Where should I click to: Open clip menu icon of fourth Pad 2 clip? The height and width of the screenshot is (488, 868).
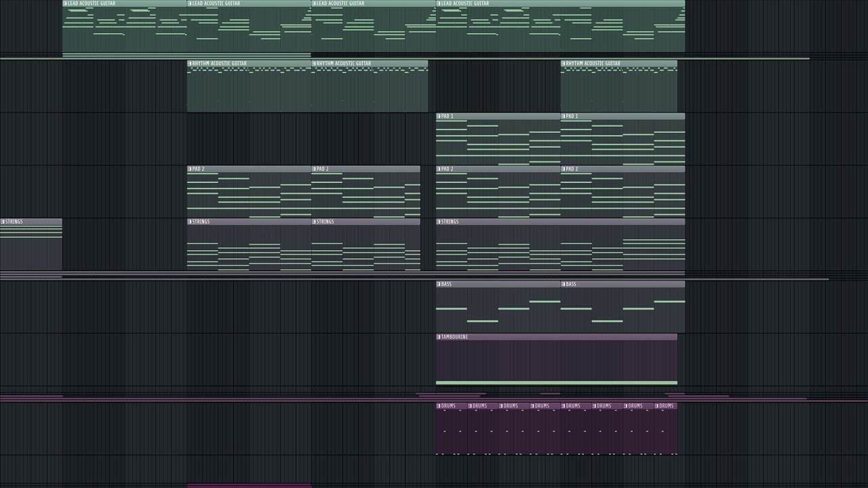(564, 169)
